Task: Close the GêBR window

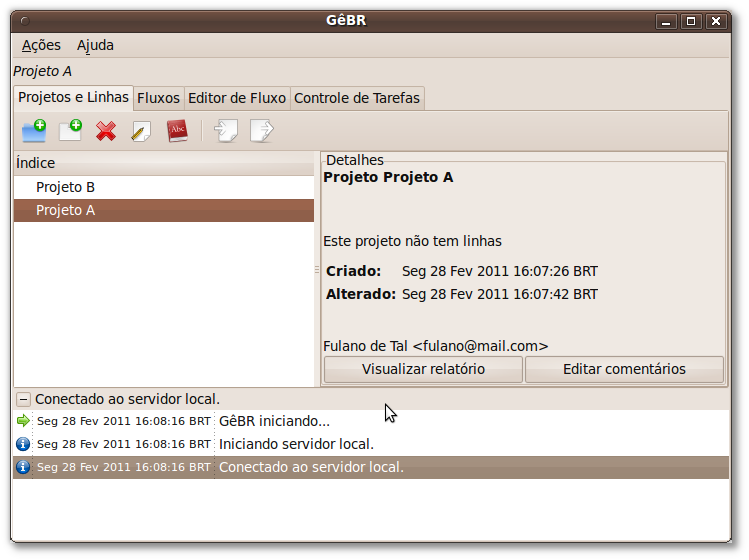Action: [x=716, y=22]
